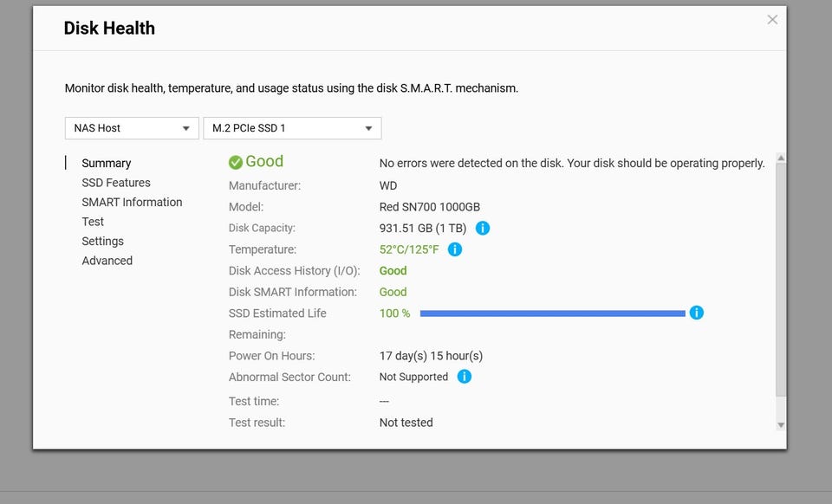The height and width of the screenshot is (504, 832).
Task: Click the '17 day(s) 15 hour(s)' value
Action: click(431, 356)
